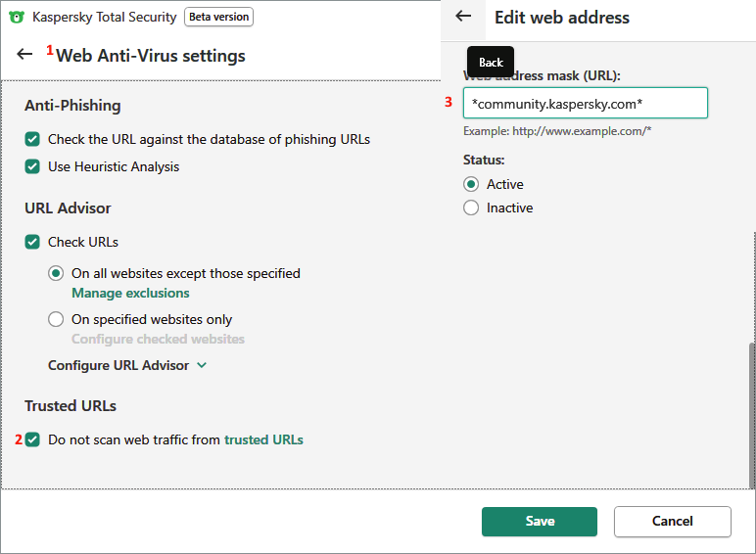756x554 pixels.
Task: Set status to Inactive
Action: click(471, 208)
